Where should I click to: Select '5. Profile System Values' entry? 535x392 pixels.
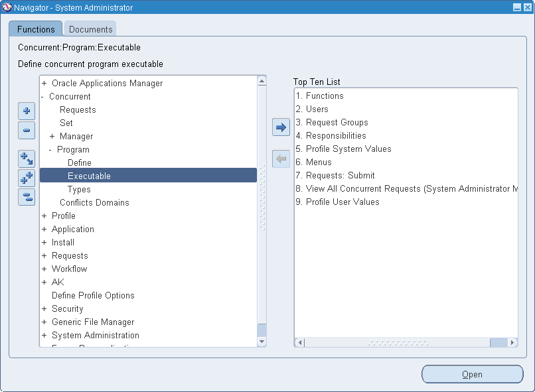click(x=344, y=149)
